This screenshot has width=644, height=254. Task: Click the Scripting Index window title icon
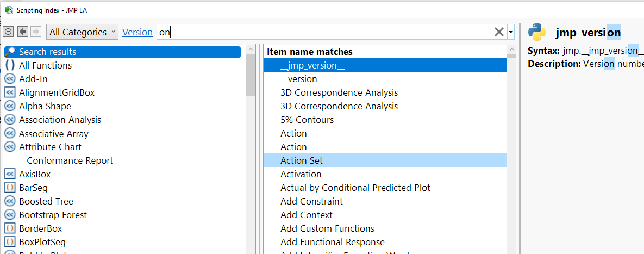(8, 9)
